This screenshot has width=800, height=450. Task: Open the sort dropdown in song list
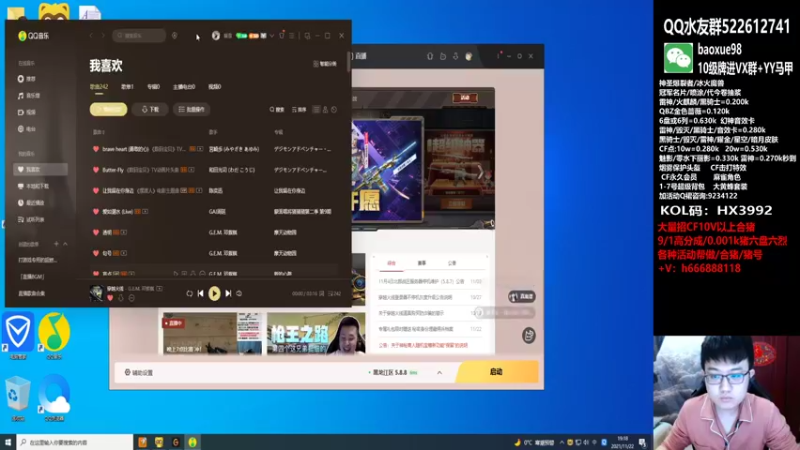click(x=299, y=110)
